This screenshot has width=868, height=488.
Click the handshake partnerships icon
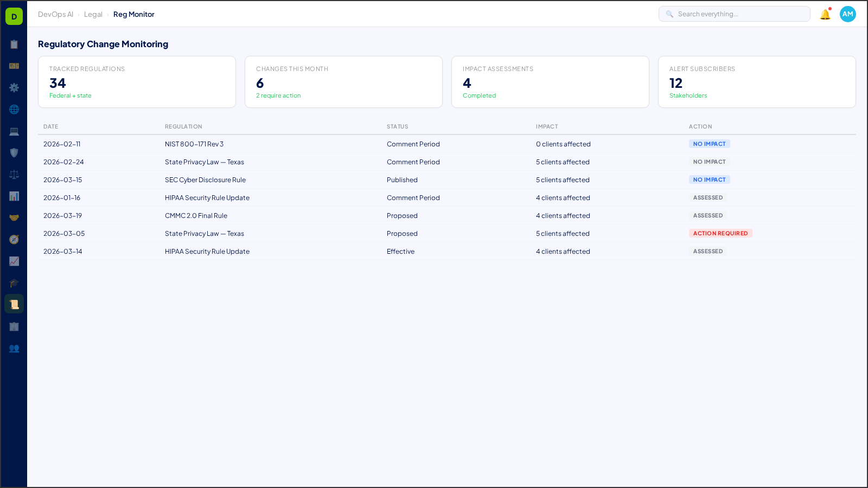(14, 217)
